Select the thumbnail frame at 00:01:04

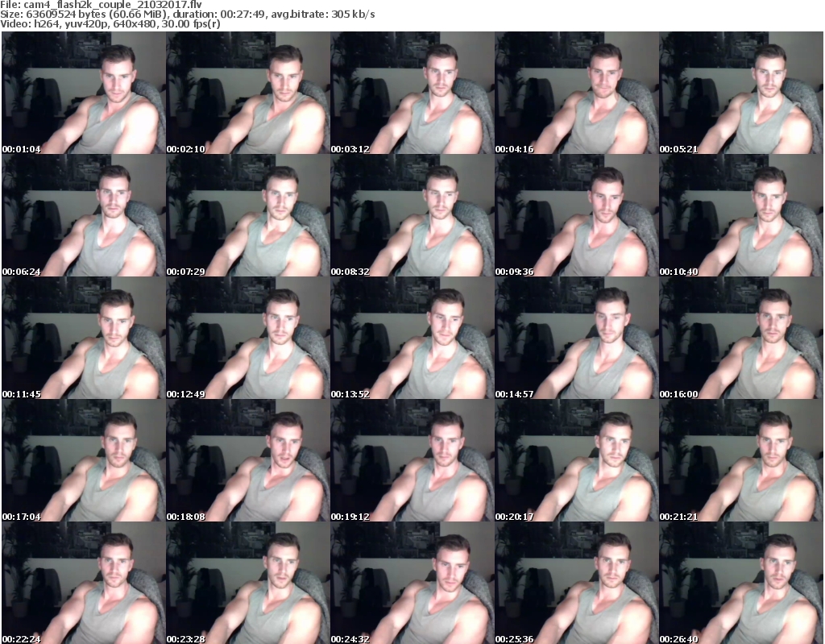pos(84,93)
